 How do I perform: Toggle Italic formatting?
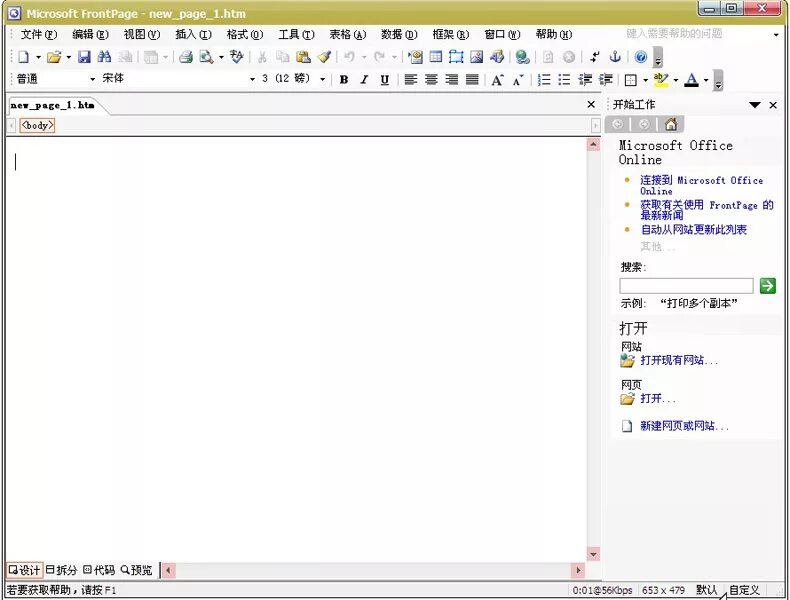pyautogui.click(x=364, y=80)
